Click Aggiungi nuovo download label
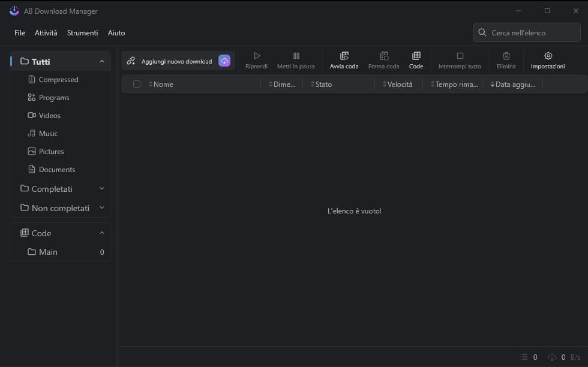This screenshot has width=588, height=367. (176, 62)
